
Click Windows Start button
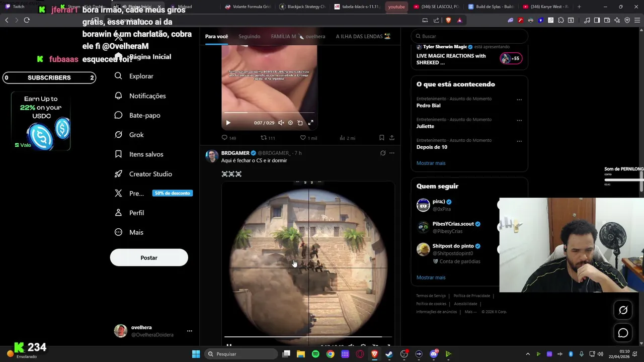[196, 354]
